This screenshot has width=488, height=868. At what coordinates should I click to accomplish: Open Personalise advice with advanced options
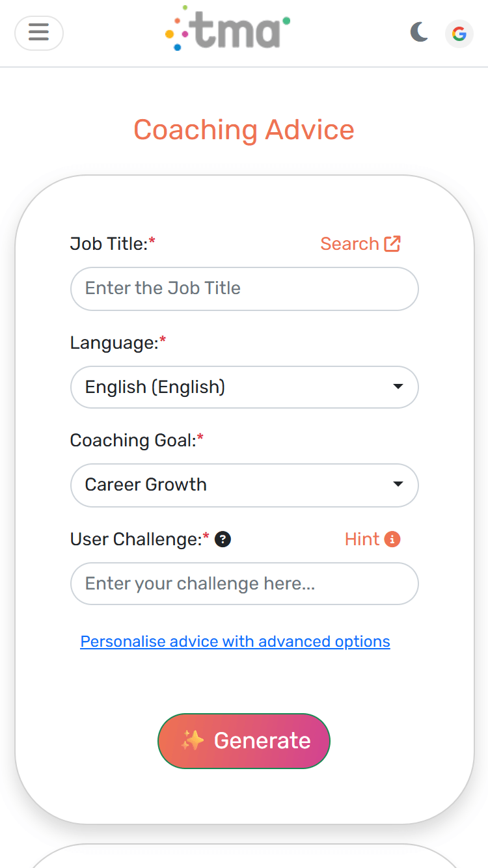(x=235, y=642)
